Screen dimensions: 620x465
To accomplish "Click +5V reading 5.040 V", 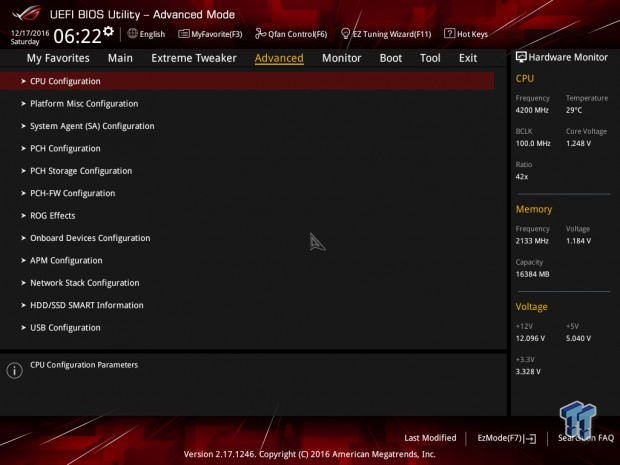I will [x=578, y=338].
